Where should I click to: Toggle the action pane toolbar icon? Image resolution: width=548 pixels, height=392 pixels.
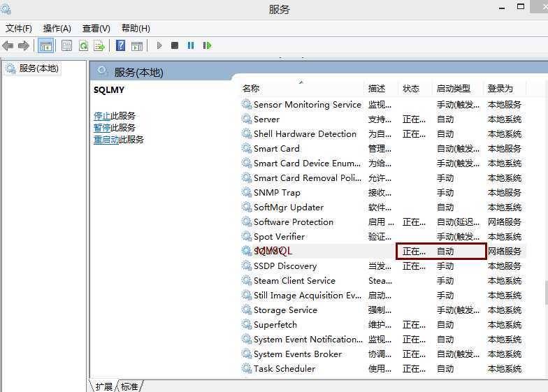pyautogui.click(x=137, y=46)
